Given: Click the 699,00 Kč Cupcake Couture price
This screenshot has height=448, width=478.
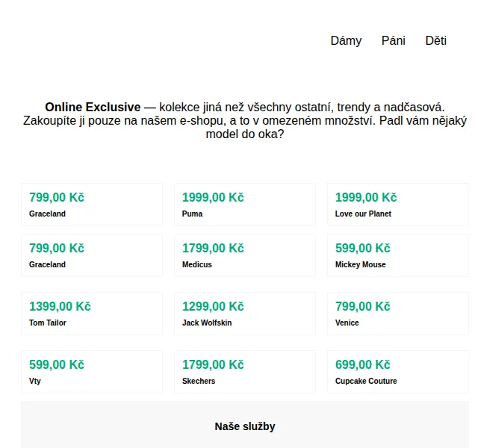Looking at the screenshot, I should 363,365.
